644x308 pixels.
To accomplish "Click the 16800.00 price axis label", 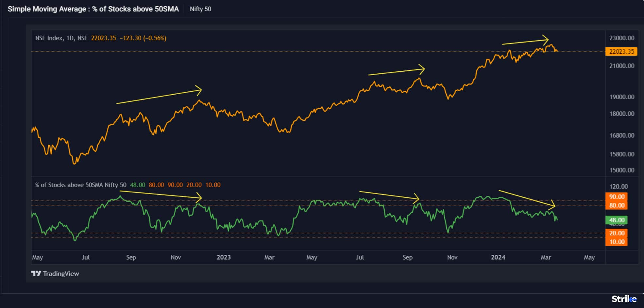I will 621,136.
